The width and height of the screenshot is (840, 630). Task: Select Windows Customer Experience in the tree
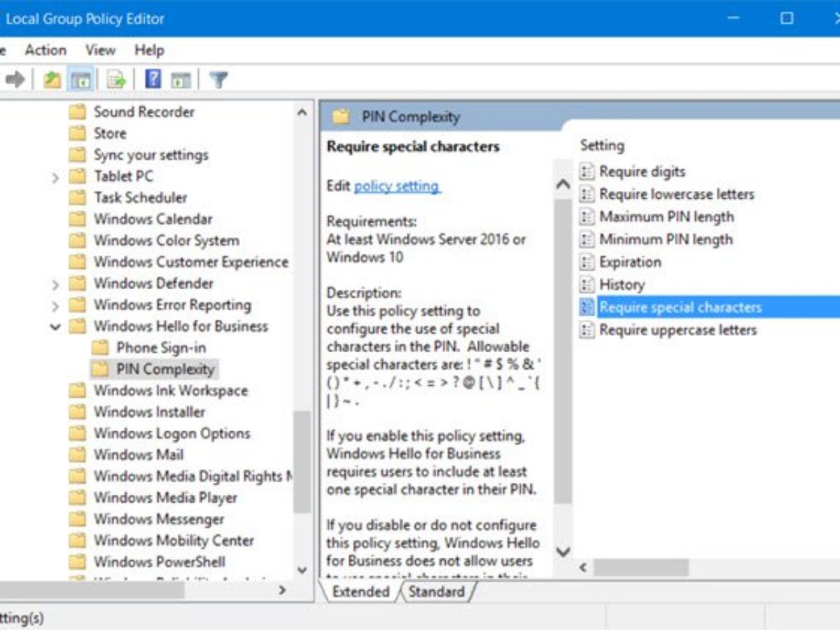pos(191,262)
